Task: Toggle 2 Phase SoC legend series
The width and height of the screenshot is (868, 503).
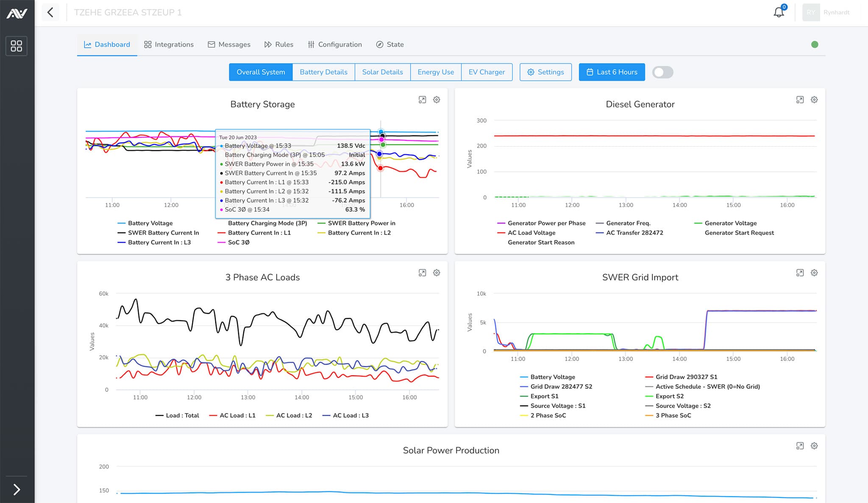Action: [x=543, y=416]
